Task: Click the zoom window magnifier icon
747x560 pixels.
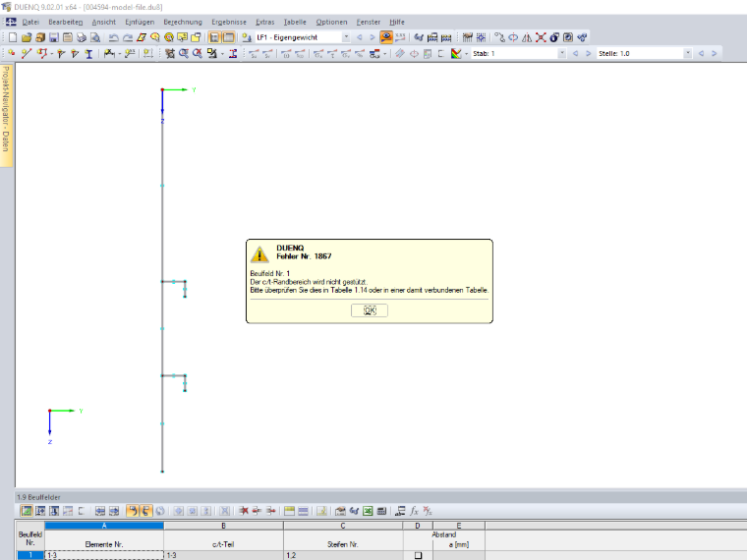Action: coord(184,53)
